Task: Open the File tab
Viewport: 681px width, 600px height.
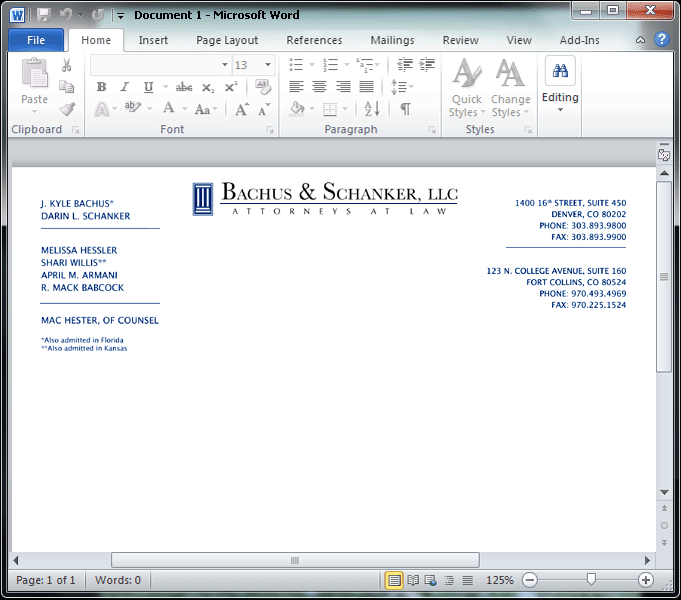Action: (36, 40)
